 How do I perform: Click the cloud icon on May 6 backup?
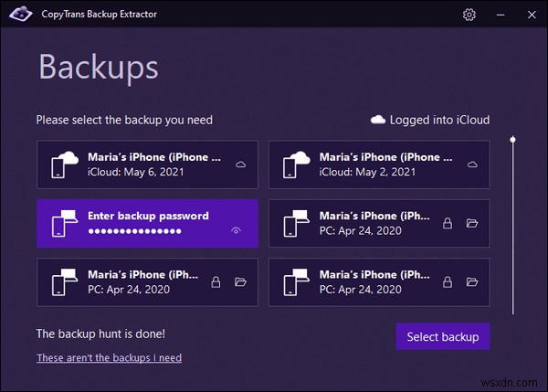coord(240,164)
